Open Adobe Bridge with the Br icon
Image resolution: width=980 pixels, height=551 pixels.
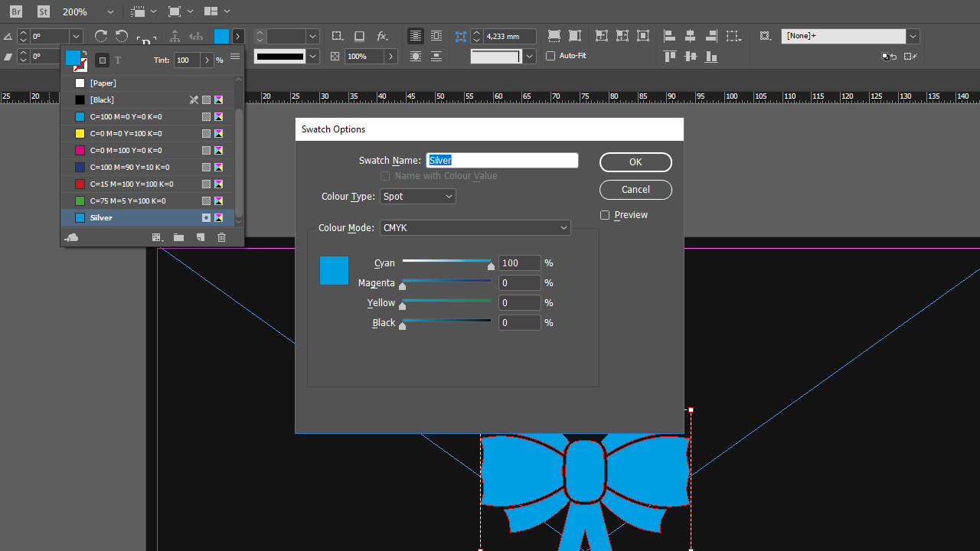16,11
